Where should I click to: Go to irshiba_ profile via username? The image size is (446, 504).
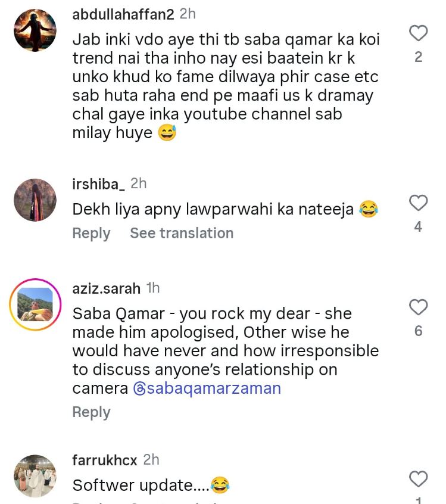pyautogui.click(x=98, y=184)
